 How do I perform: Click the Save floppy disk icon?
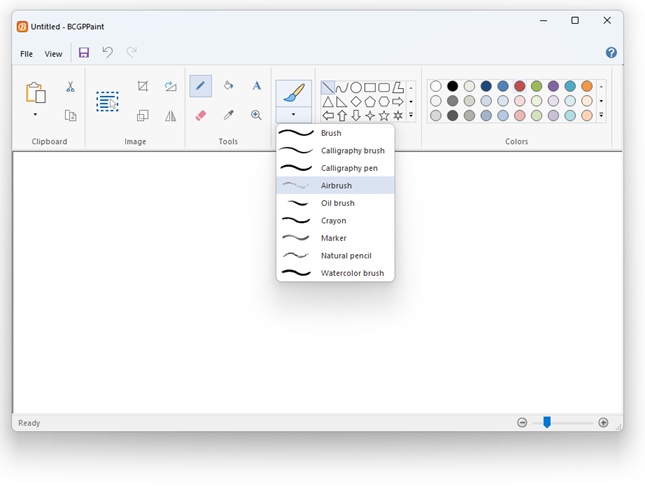(x=84, y=53)
